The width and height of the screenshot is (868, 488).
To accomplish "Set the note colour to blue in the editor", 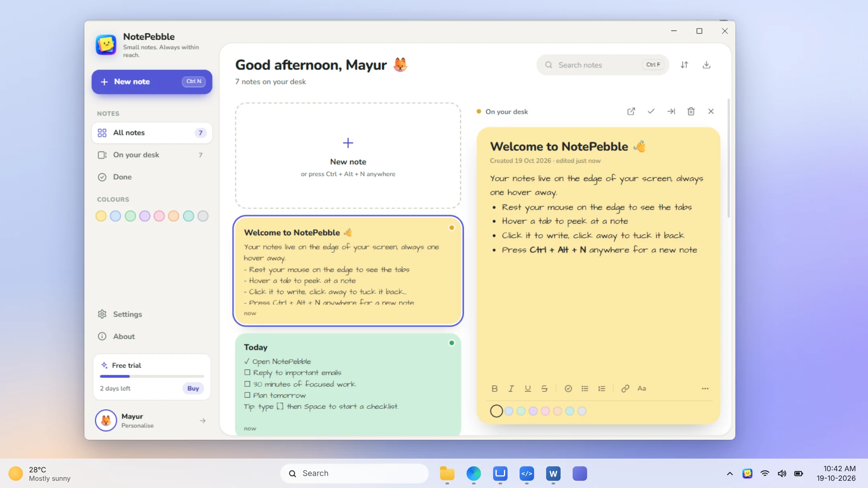I will 509,411.
